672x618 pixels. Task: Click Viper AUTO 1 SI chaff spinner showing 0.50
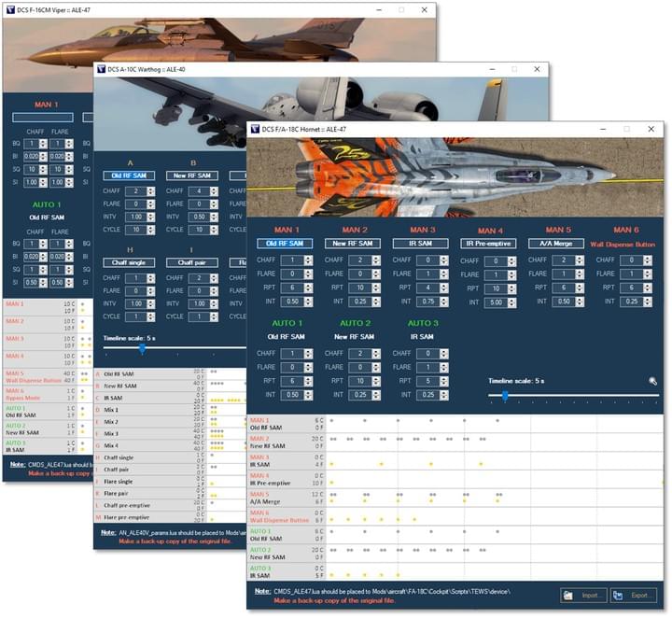point(35,283)
